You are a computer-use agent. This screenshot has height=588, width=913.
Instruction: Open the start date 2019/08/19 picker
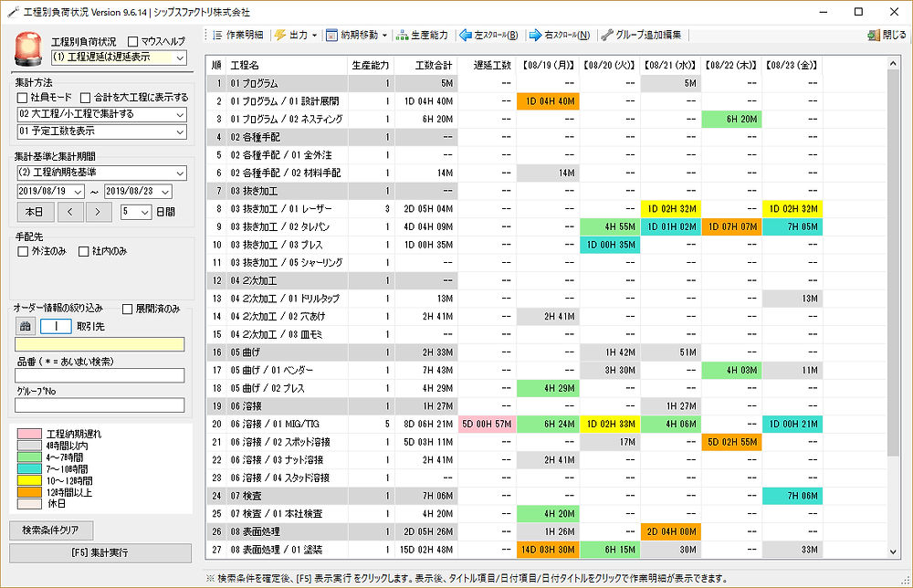tap(78, 192)
